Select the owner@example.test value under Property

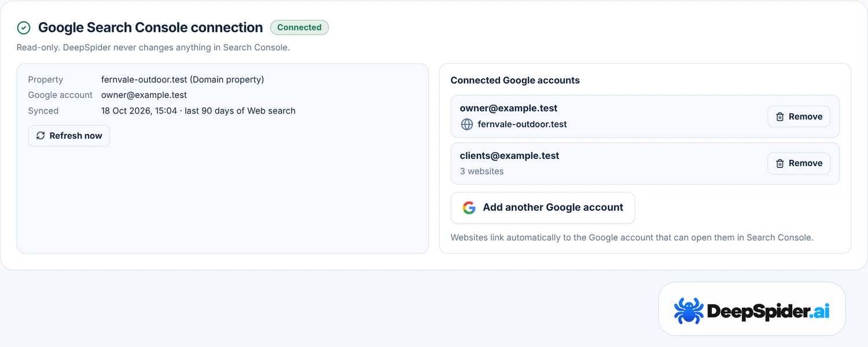click(144, 95)
